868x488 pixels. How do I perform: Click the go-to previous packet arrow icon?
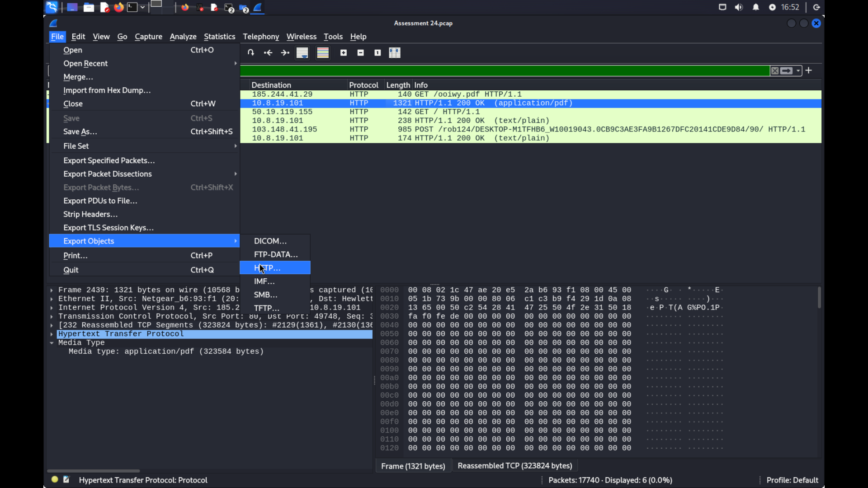pyautogui.click(x=268, y=52)
